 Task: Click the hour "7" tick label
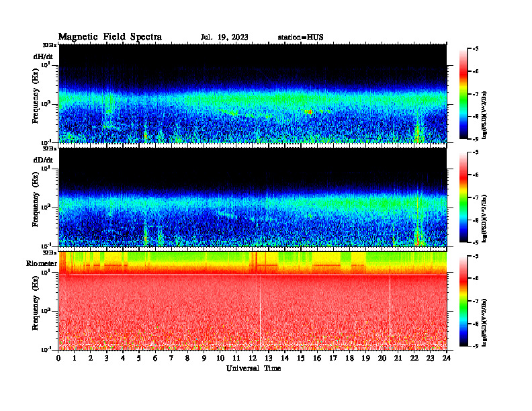(x=171, y=358)
